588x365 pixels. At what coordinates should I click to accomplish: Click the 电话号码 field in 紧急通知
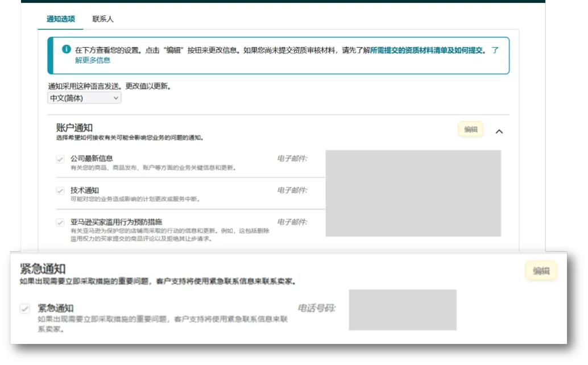point(404,310)
